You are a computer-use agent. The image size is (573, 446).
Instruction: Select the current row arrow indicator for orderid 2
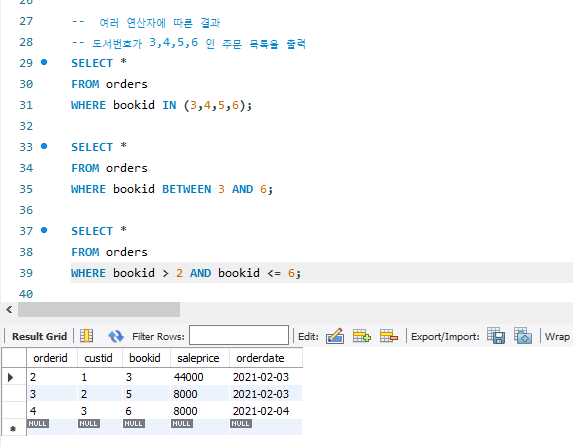[x=11, y=377]
